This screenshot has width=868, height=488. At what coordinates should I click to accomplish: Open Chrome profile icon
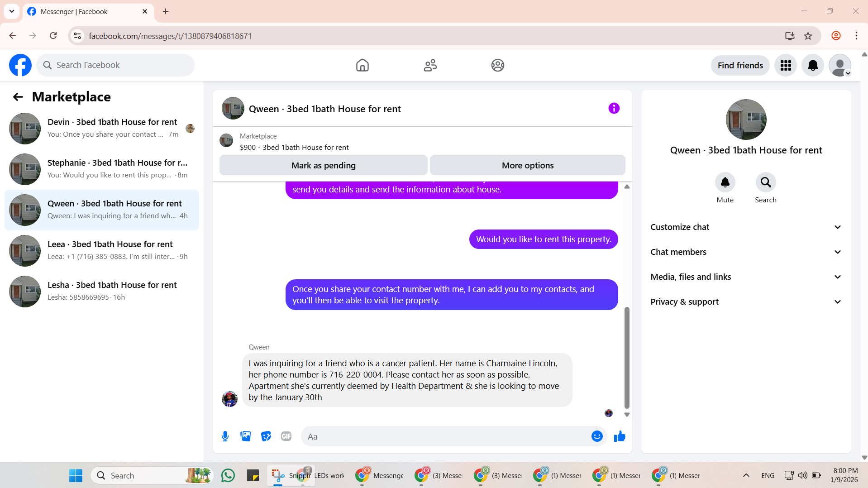click(836, 36)
